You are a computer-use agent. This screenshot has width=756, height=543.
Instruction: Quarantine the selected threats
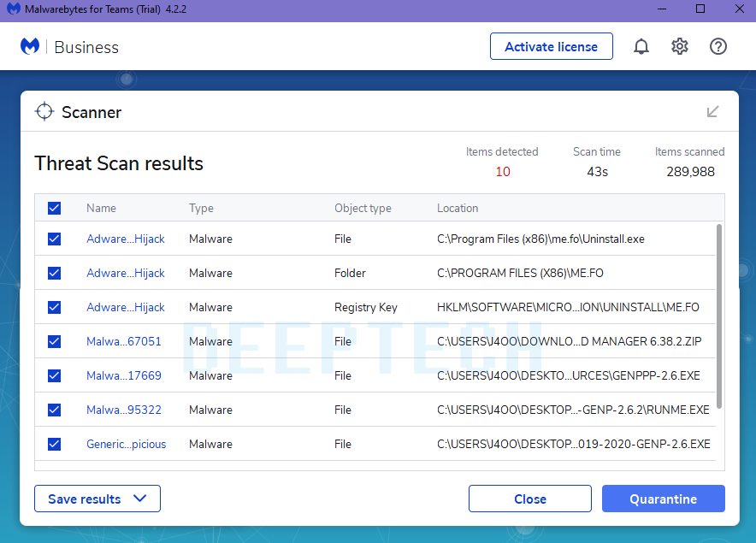pyautogui.click(x=663, y=499)
